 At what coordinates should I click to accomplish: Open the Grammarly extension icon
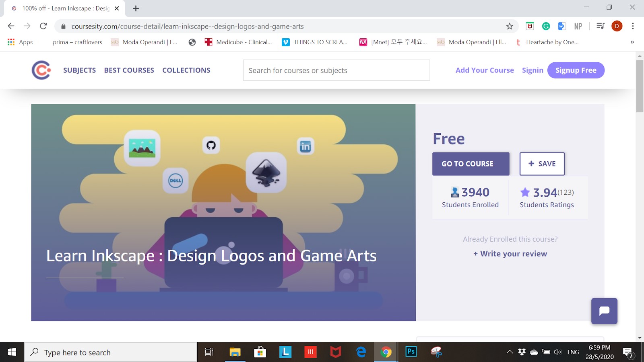click(546, 27)
